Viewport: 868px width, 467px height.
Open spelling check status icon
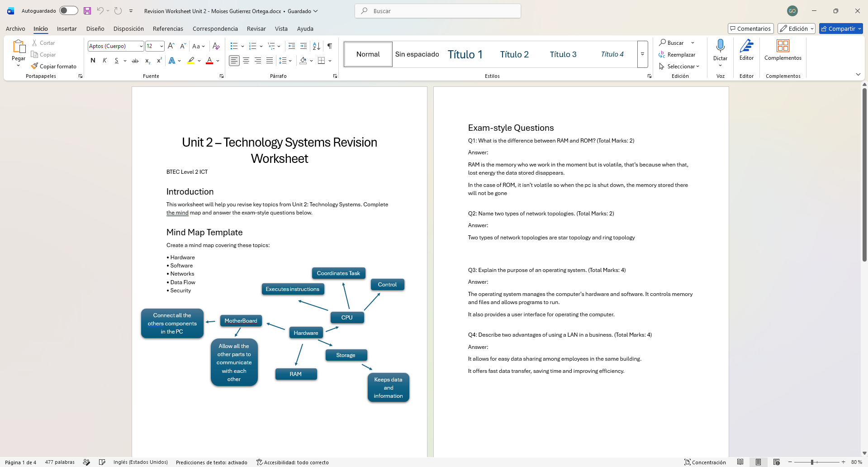pos(102,462)
